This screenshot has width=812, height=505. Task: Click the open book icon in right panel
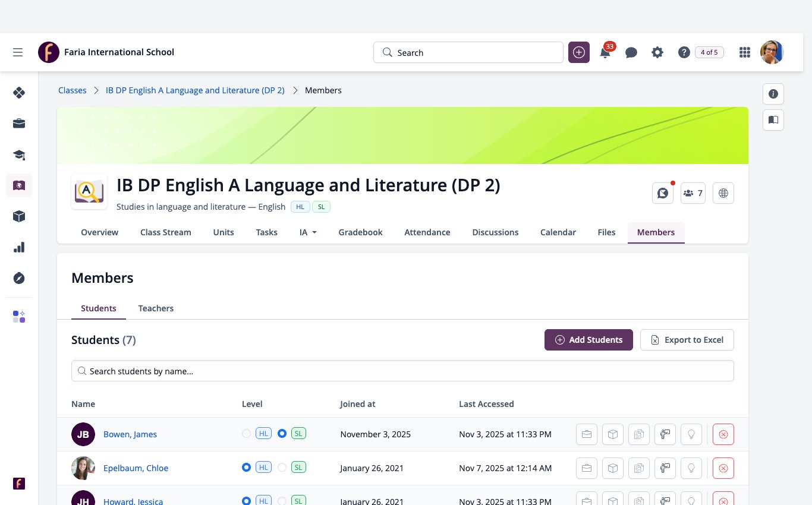[x=773, y=120]
